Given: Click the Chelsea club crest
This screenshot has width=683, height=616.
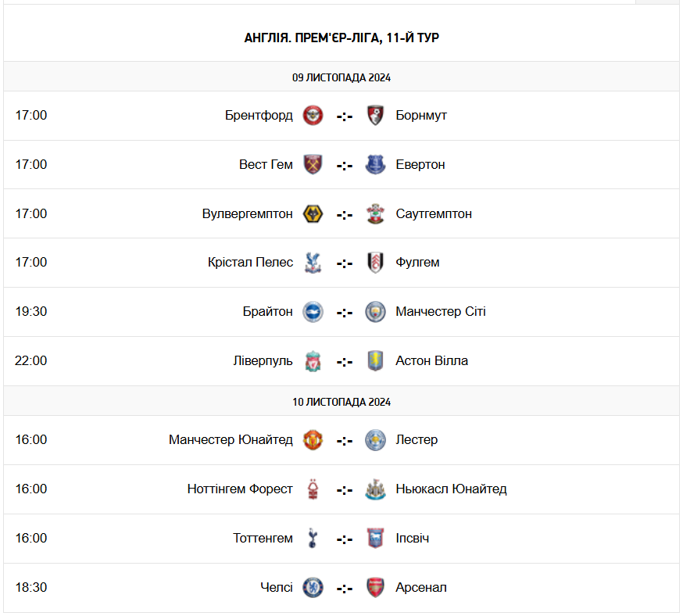Looking at the screenshot, I should point(313,588).
